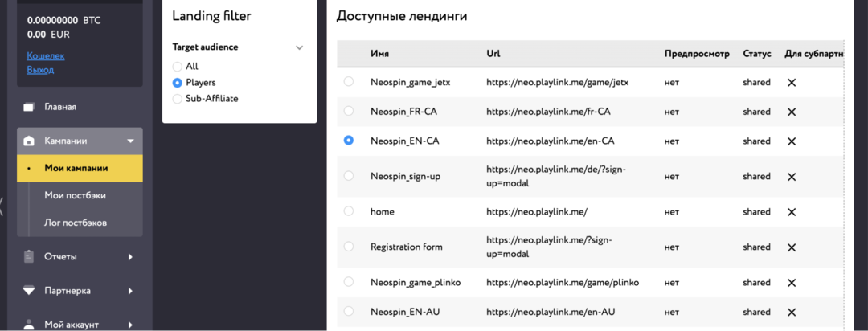
Task: Choose the Neospin_FR-CA landing radio button
Action: point(348,111)
